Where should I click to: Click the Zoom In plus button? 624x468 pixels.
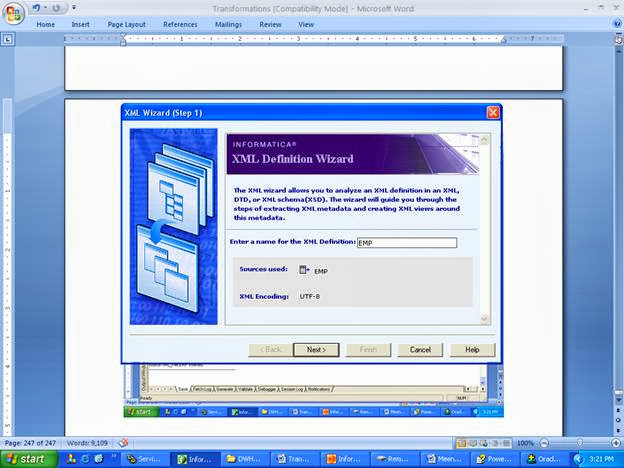coord(616,443)
